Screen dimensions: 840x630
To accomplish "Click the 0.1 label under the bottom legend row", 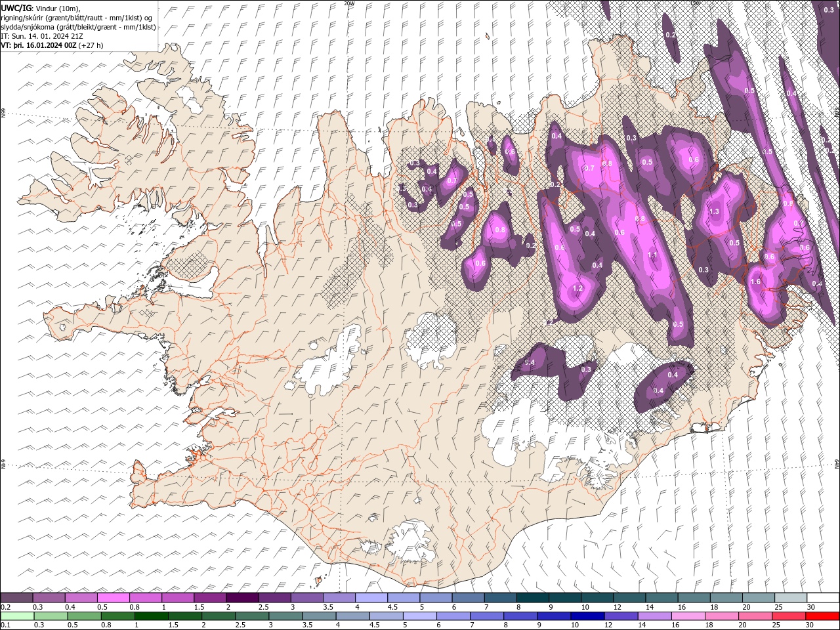I will click(x=5, y=625).
